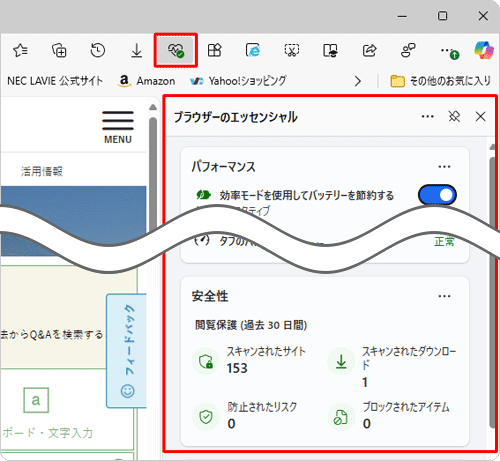Viewport: 500px width, 461px height.
Task: Click the blocked items icon
Action: (341, 417)
